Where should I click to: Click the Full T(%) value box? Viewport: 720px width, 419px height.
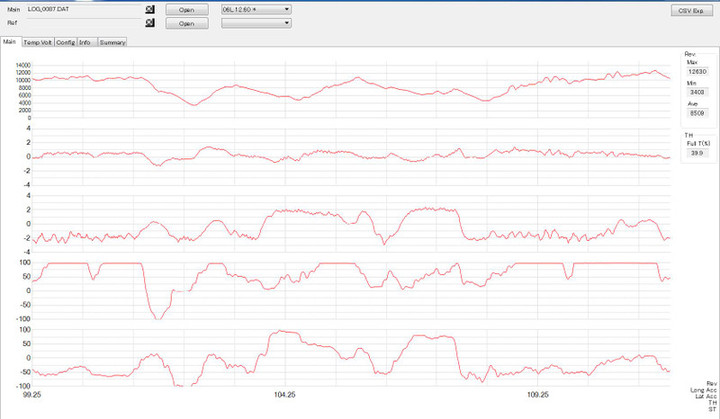pos(696,154)
